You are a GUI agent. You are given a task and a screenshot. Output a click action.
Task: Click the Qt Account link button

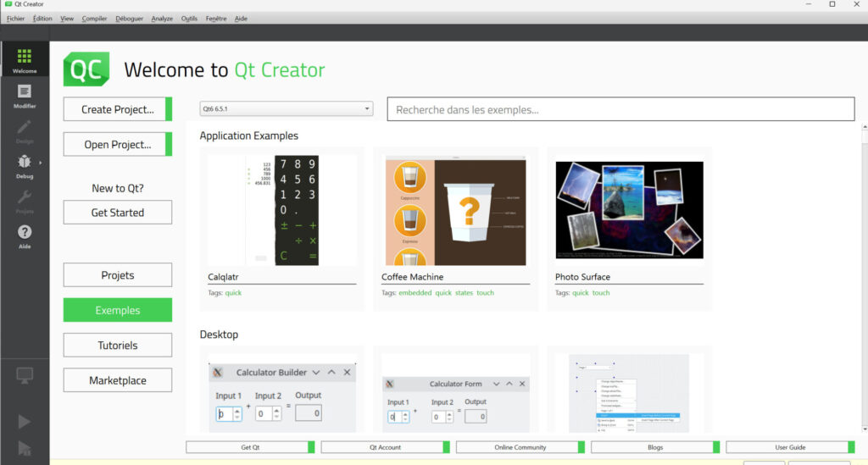click(386, 446)
